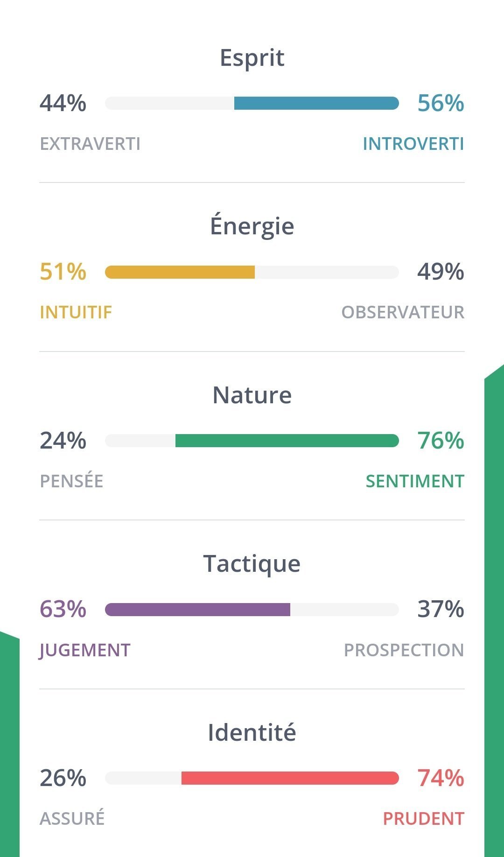Click the Tactique section heading
This screenshot has height=857, width=504.
point(252,563)
